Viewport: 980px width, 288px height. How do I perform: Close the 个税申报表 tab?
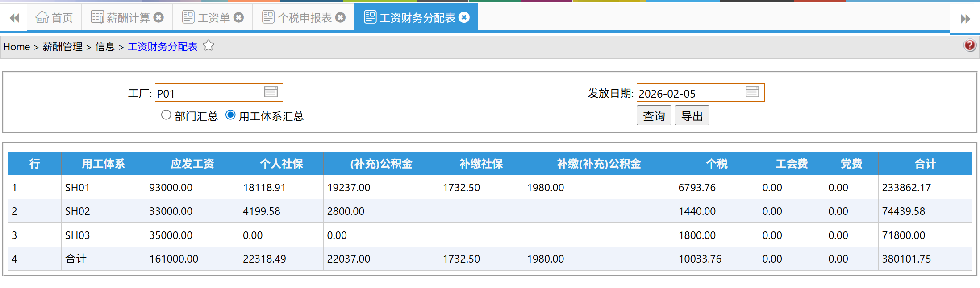click(341, 17)
